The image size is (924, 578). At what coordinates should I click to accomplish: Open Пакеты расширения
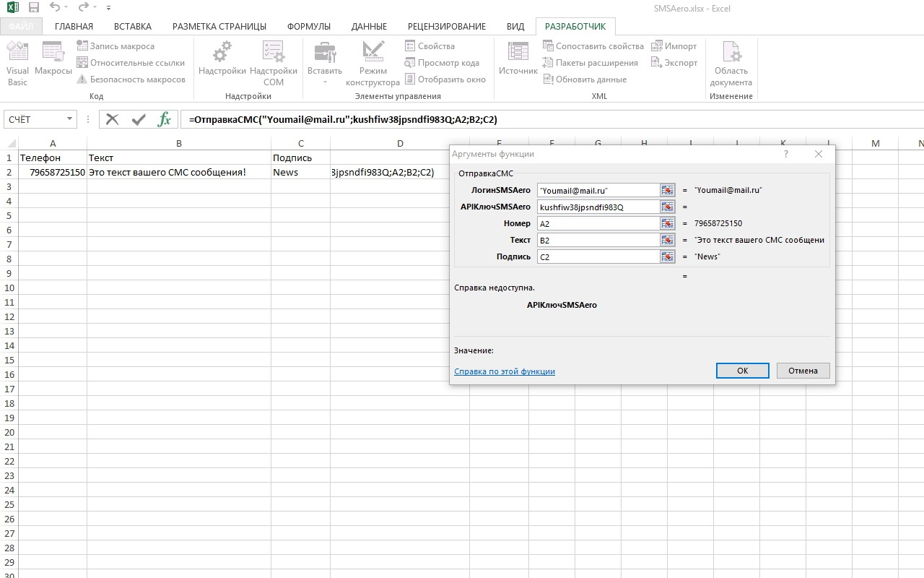coord(590,63)
